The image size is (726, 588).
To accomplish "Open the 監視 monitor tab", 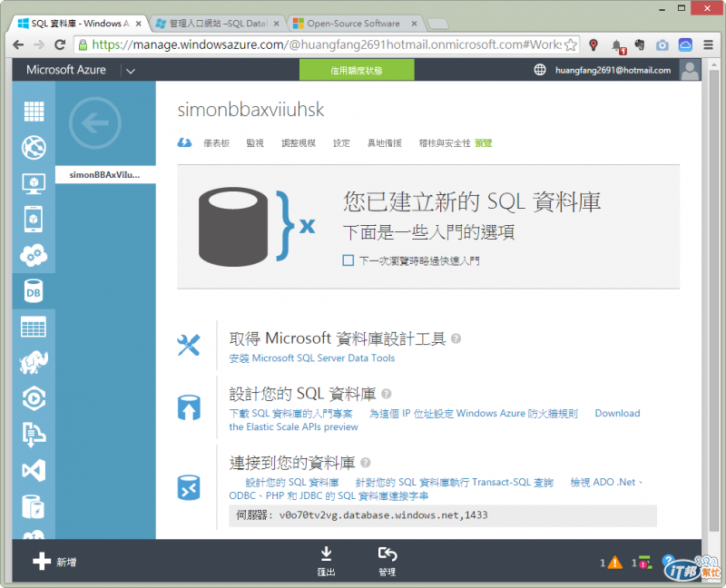I will [x=255, y=143].
